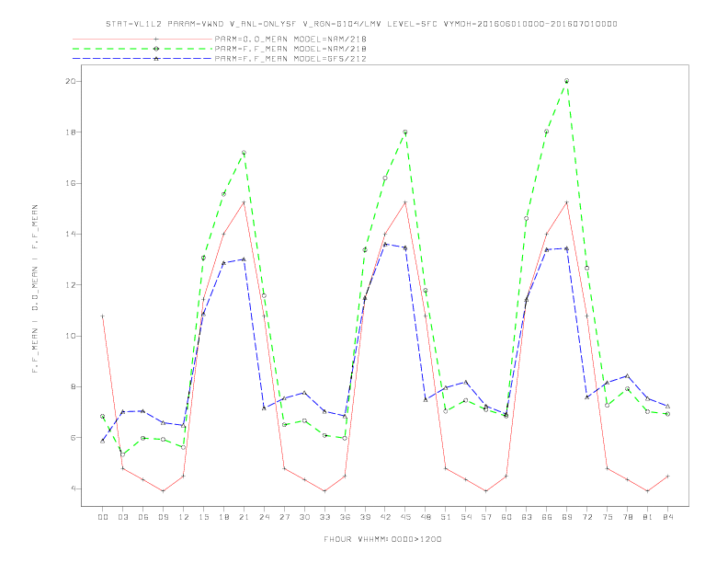Click y-axis tick label 8
The height and width of the screenshot is (563, 728).
pos(73,387)
